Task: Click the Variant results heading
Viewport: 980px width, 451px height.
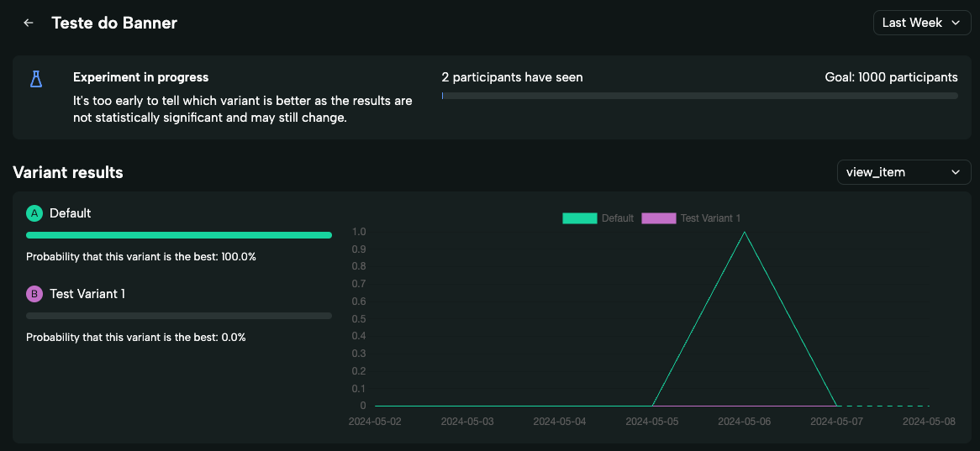Action: [x=68, y=172]
